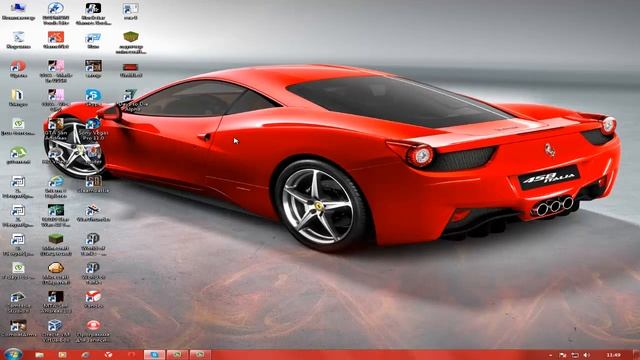The width and height of the screenshot is (640, 360).
Task: Open the volume speaker tray icon
Action: pyautogui.click(x=587, y=355)
